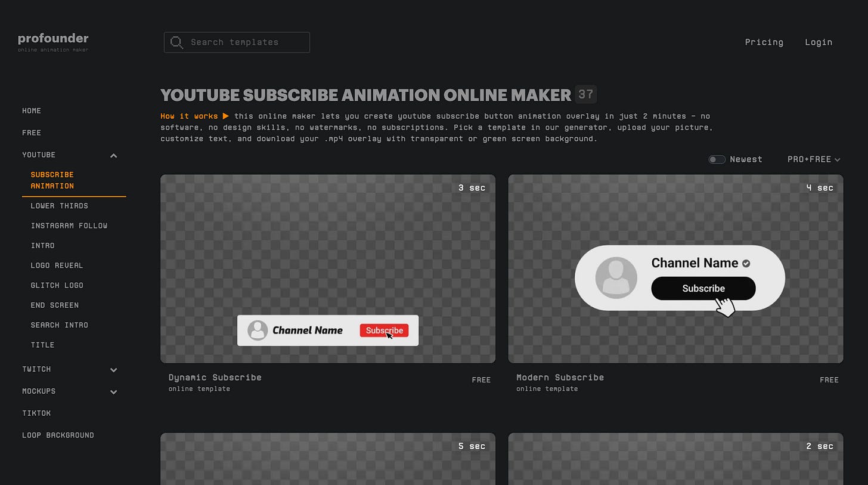Image resolution: width=868 pixels, height=485 pixels.
Task: Open the Login page
Action: tap(818, 42)
